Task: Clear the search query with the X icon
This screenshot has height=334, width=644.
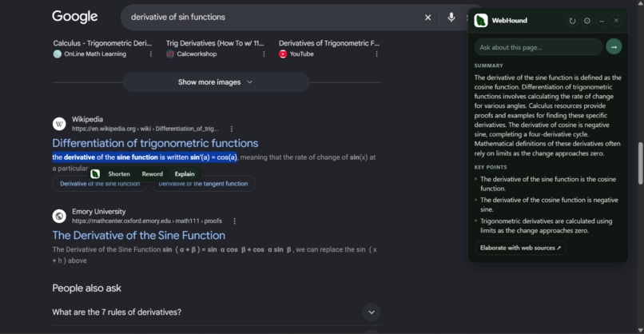Action: [427, 18]
